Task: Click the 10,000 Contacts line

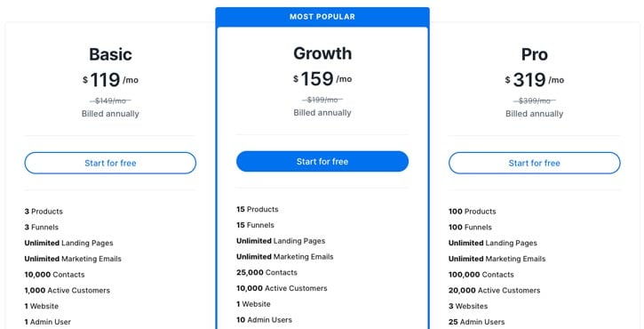Action: [x=54, y=275]
